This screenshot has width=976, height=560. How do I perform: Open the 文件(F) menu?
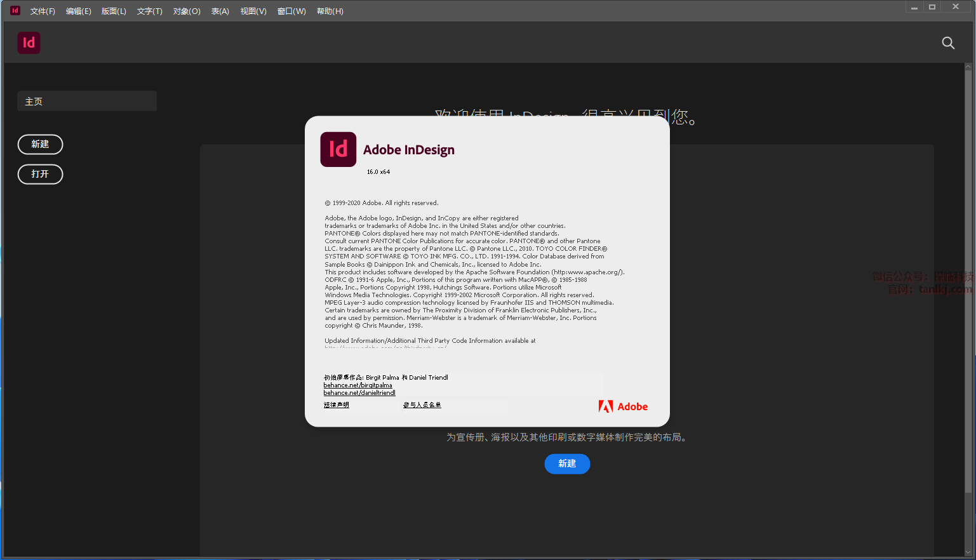tap(43, 11)
